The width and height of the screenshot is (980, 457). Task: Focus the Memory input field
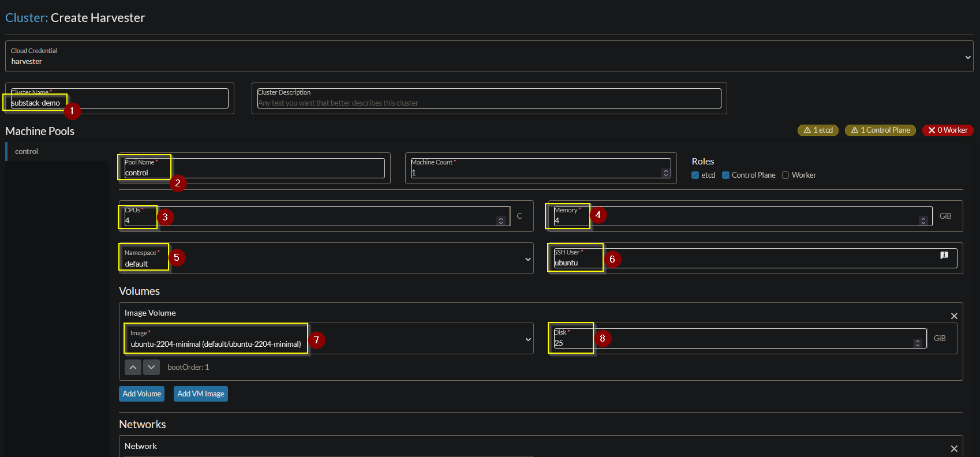(743, 216)
